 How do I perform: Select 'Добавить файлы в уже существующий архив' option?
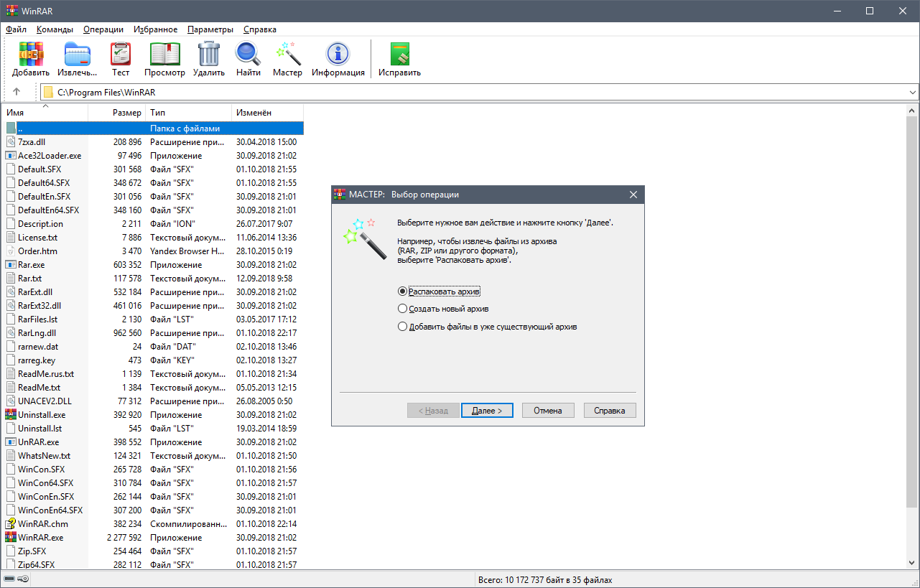488,327
